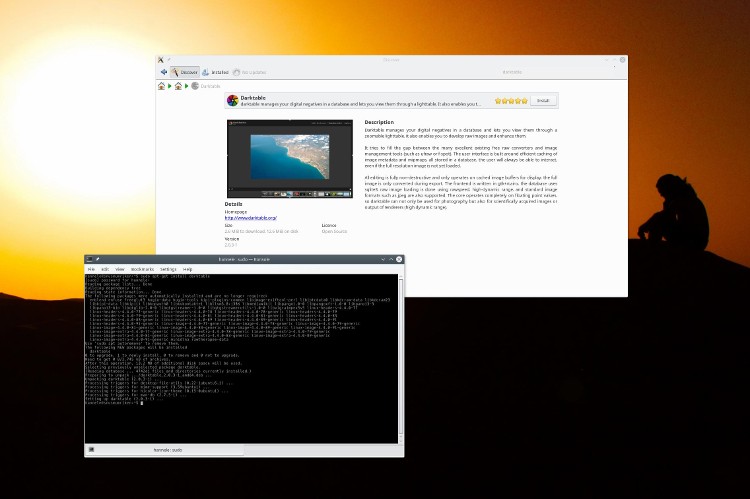Screen dimensions: 750x499
Task: Click the pin icon in the Konsole title bar
Action: point(98,259)
